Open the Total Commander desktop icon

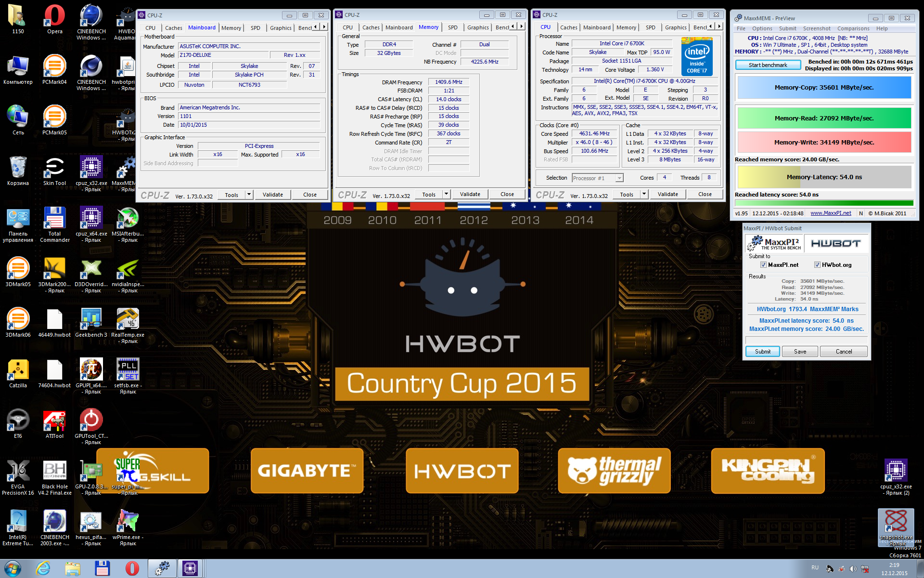[x=54, y=224]
